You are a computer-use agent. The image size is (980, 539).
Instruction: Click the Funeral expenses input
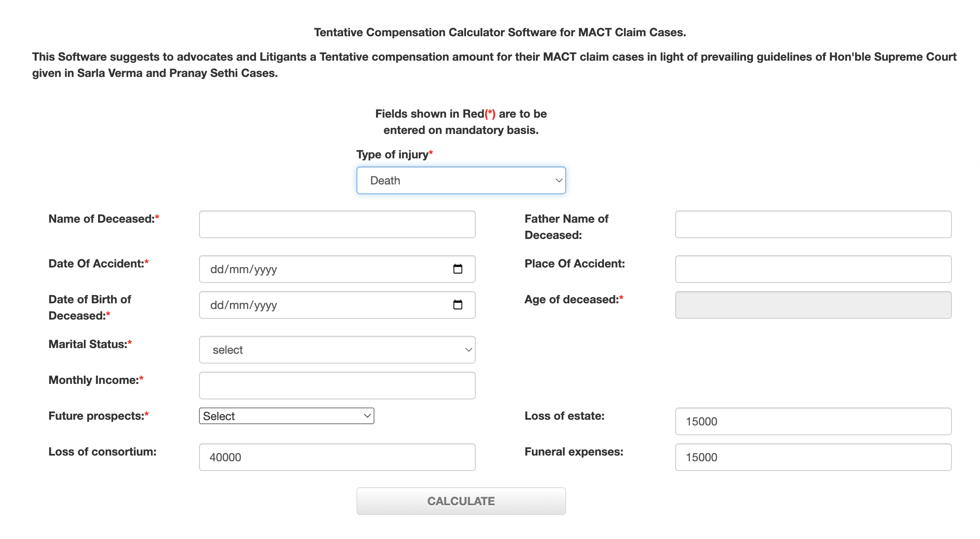click(x=813, y=457)
